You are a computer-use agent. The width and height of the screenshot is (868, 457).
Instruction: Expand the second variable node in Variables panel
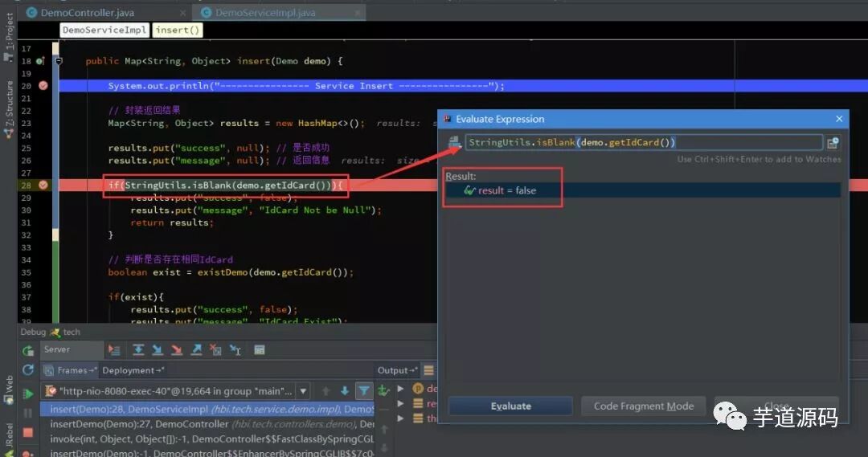[401, 403]
